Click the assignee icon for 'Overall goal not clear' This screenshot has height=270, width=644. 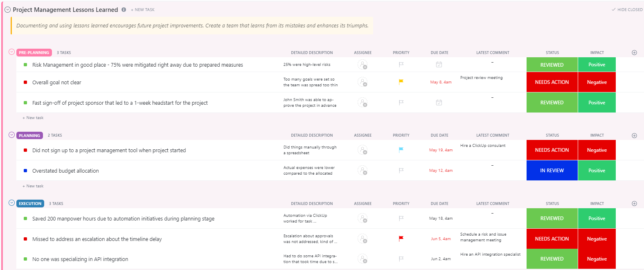pos(363,82)
